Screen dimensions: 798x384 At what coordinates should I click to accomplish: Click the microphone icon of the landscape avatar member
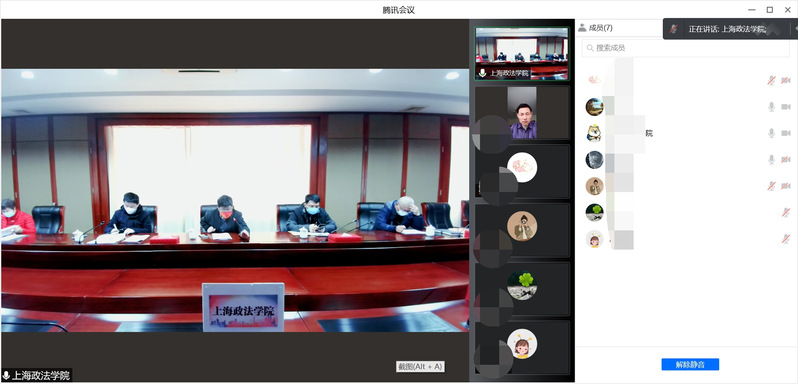click(772, 106)
